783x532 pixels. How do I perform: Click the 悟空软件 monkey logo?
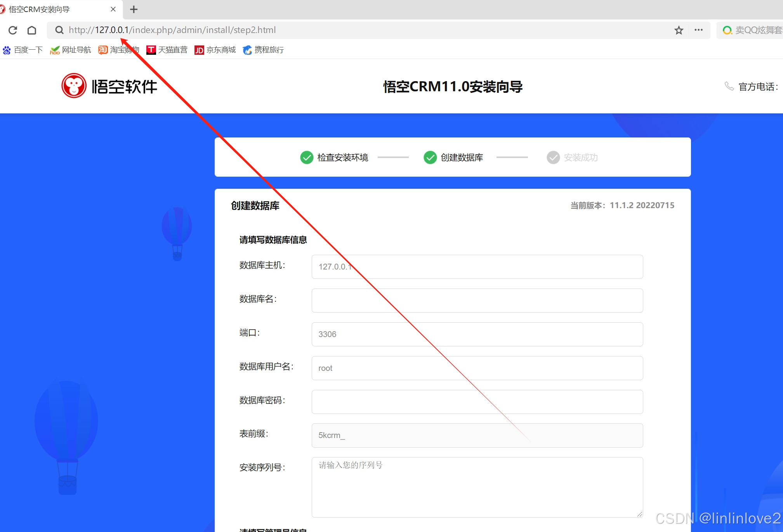point(74,86)
